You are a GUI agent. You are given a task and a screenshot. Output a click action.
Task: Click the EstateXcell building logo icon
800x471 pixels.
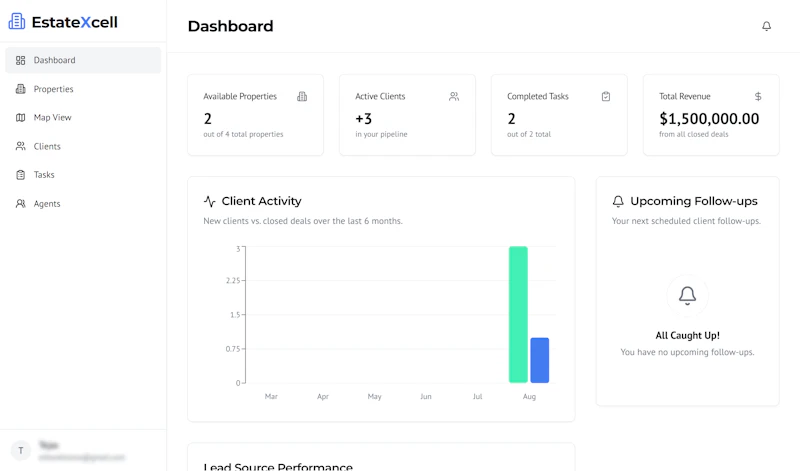tap(16, 21)
